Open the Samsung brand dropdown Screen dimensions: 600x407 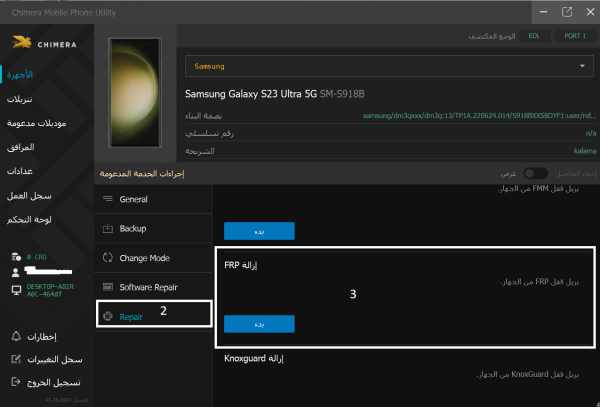click(x=389, y=66)
